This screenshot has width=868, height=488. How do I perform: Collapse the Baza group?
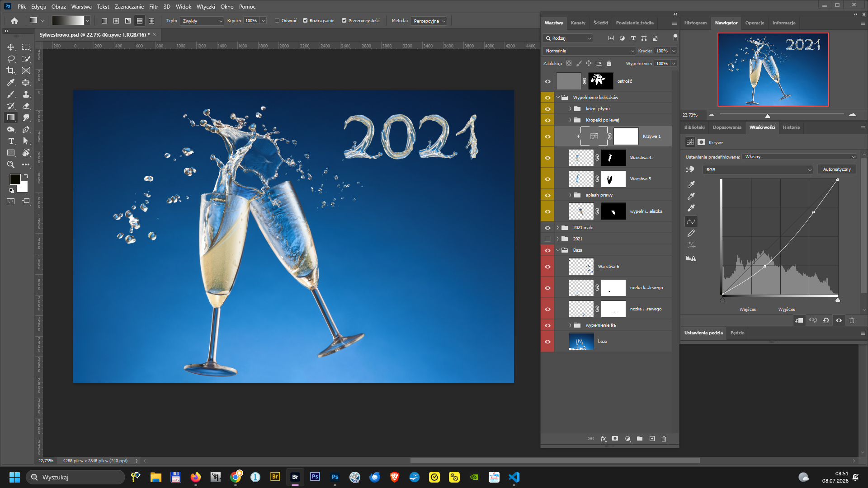point(558,250)
